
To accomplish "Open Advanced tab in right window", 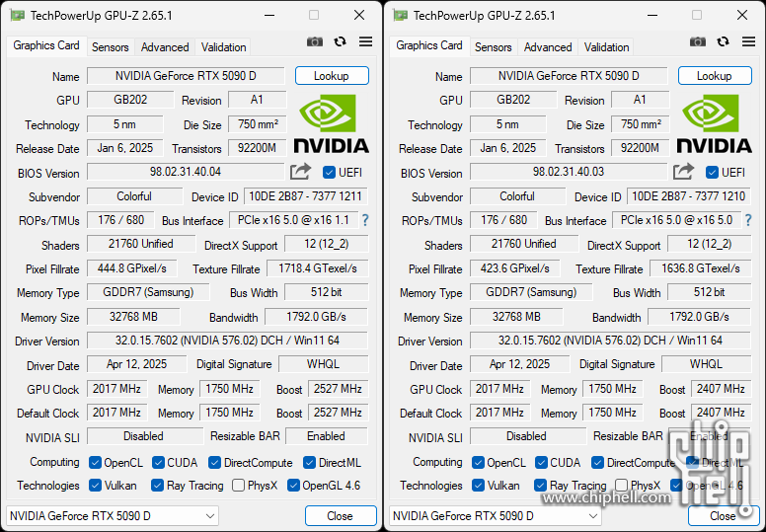I will click(548, 47).
